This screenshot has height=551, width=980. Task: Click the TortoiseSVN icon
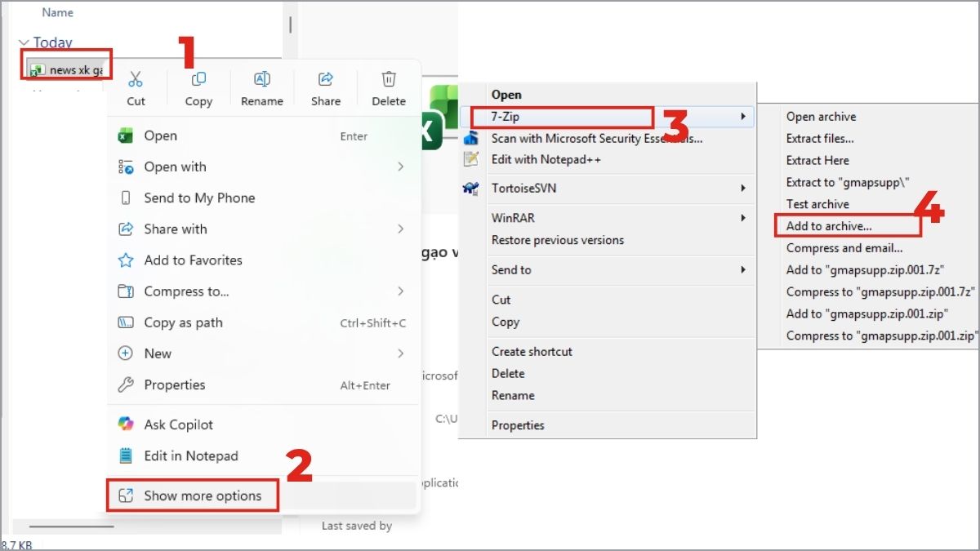pyautogui.click(x=470, y=189)
